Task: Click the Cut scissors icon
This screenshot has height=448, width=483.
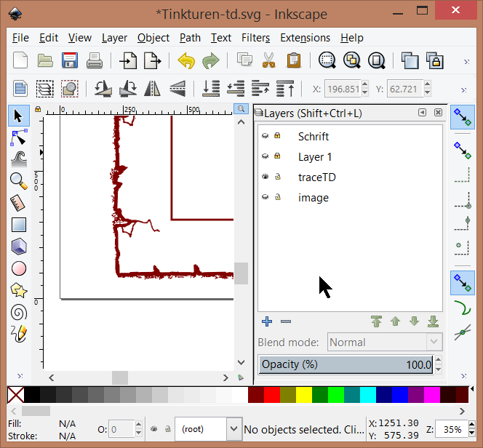Action: point(268,60)
